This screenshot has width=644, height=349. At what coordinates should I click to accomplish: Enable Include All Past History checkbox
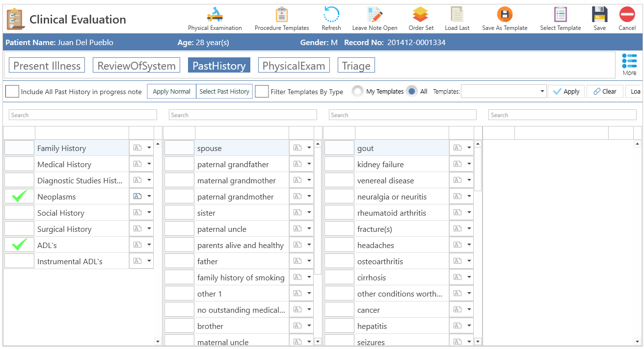click(12, 92)
